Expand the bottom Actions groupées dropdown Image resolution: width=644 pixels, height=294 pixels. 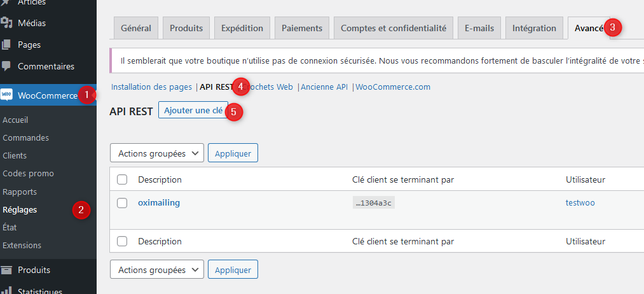[157, 270]
